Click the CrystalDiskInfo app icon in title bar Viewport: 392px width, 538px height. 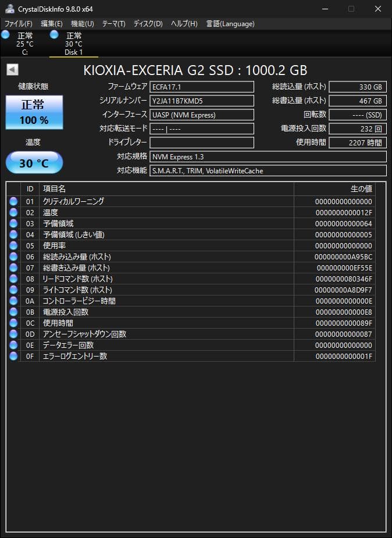10,9
